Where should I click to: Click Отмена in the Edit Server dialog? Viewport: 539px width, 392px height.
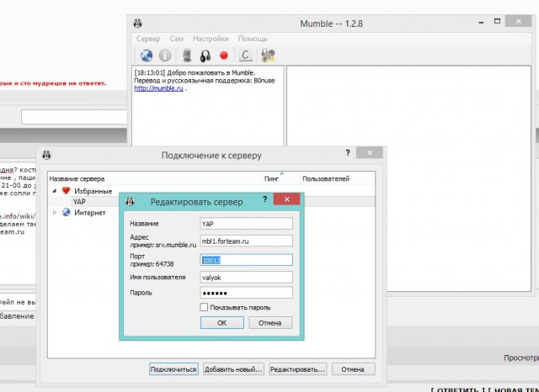point(270,323)
